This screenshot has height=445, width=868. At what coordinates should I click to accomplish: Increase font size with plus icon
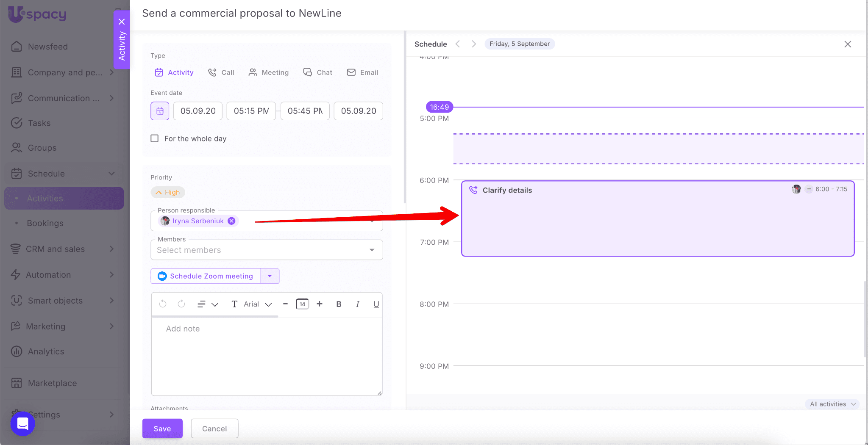[x=320, y=304]
